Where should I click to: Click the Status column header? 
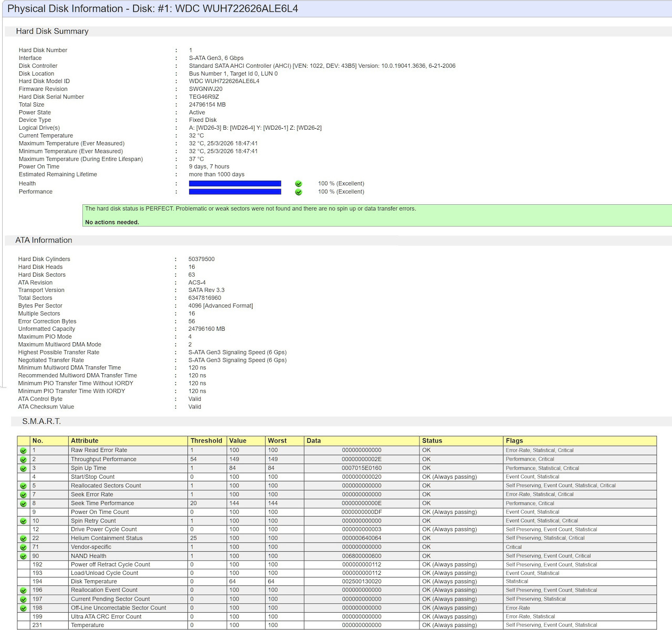click(x=461, y=441)
